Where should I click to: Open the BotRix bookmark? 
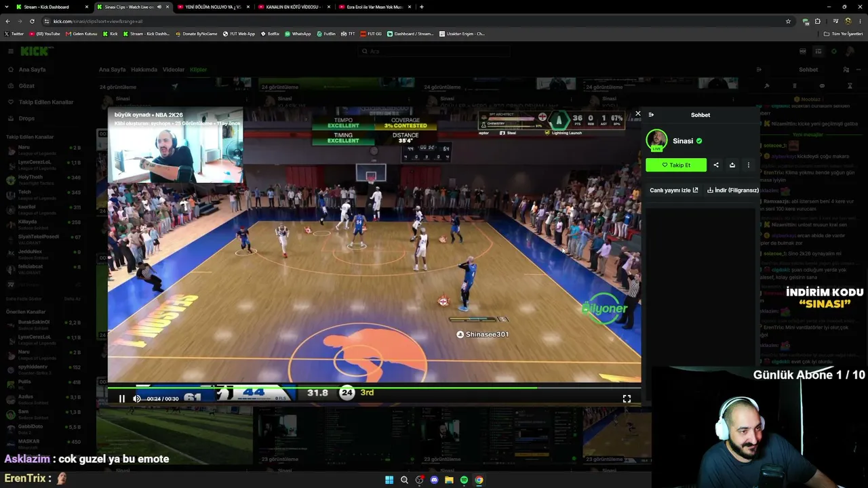coord(270,34)
